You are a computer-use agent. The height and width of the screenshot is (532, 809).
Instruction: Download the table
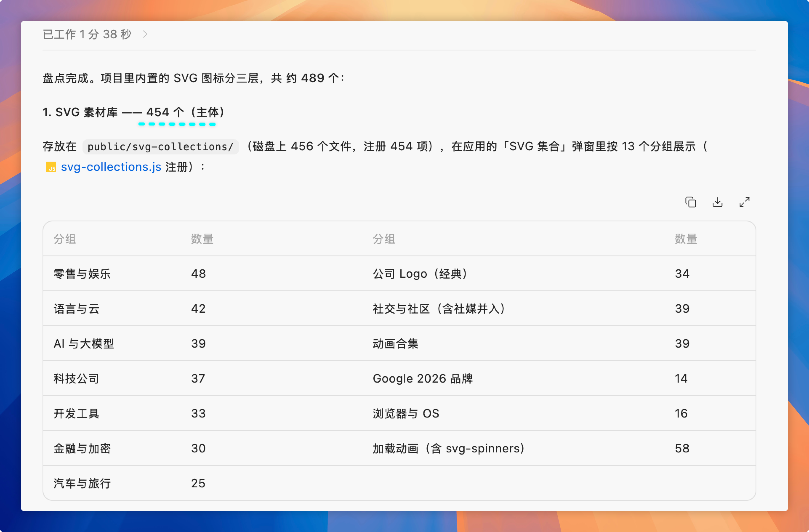click(717, 202)
